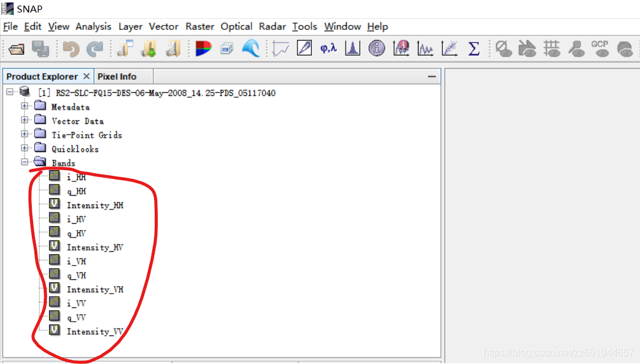Select the Product Explorer tab
Screen dimensions: 640x364
[42, 77]
